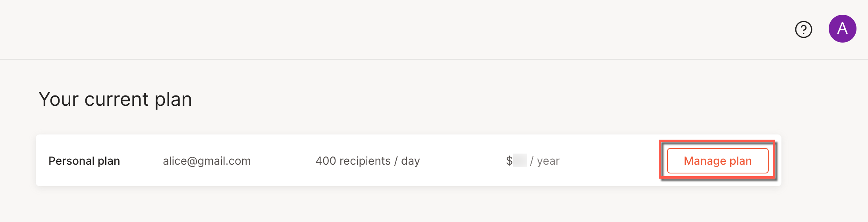The image size is (868, 222).
Task: Open the help question mark icon
Action: 803,29
